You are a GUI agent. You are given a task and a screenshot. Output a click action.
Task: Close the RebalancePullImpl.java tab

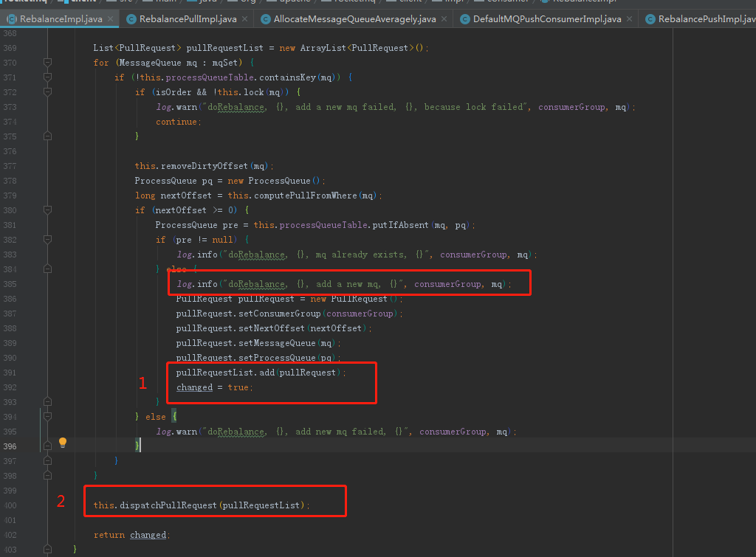click(244, 18)
